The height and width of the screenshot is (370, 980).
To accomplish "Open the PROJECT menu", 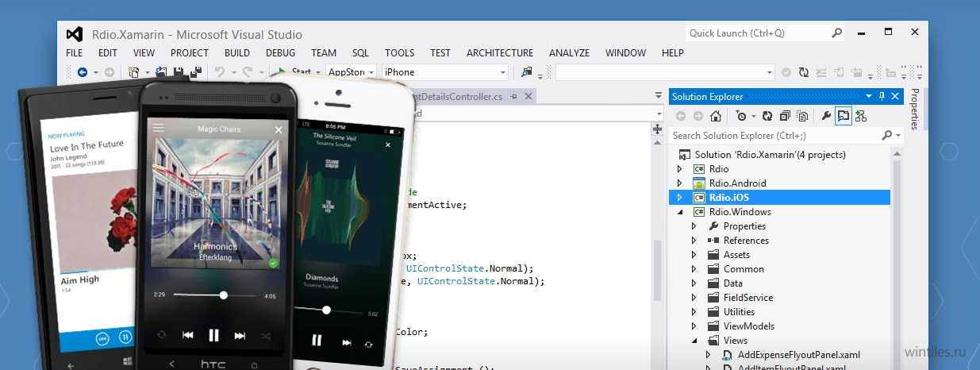I will click(190, 53).
